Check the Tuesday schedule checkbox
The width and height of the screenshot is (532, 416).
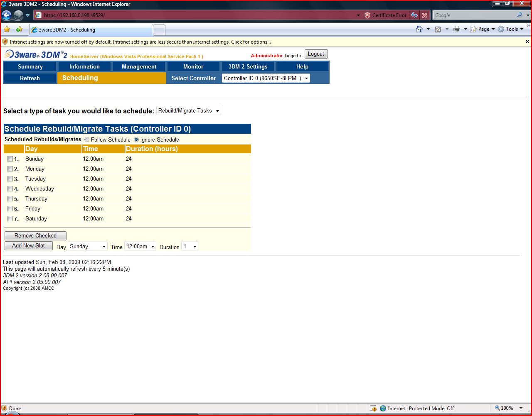[x=10, y=179]
